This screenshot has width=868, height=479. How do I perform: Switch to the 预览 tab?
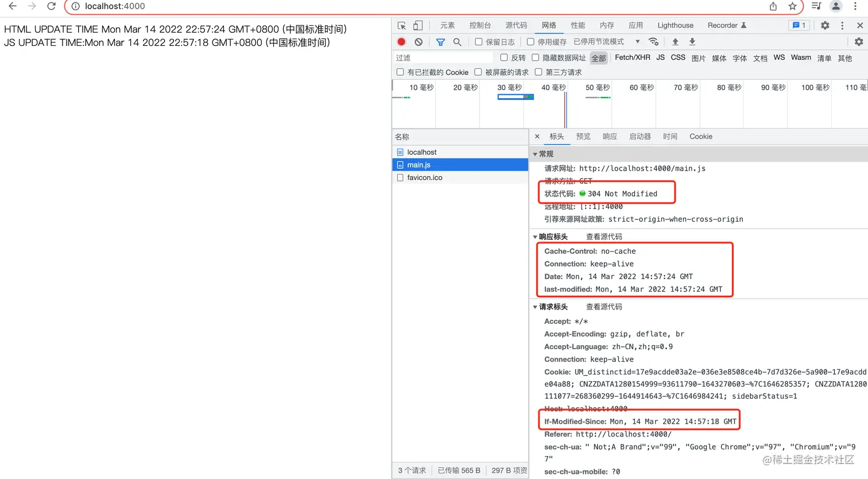583,136
